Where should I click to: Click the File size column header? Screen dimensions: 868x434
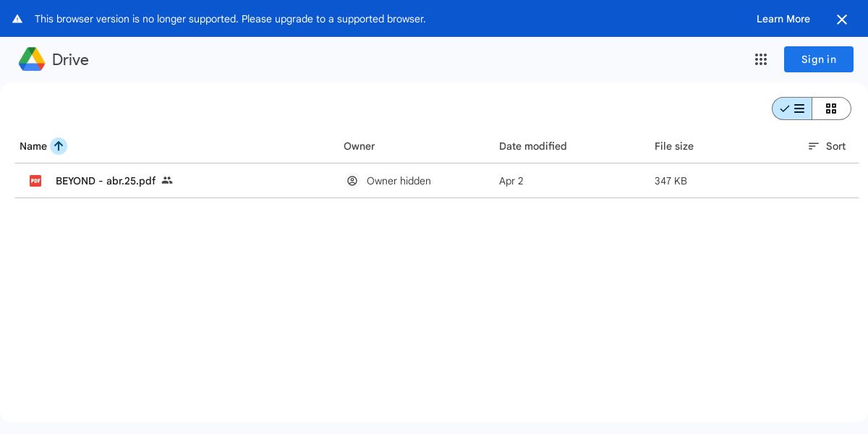[673, 146]
